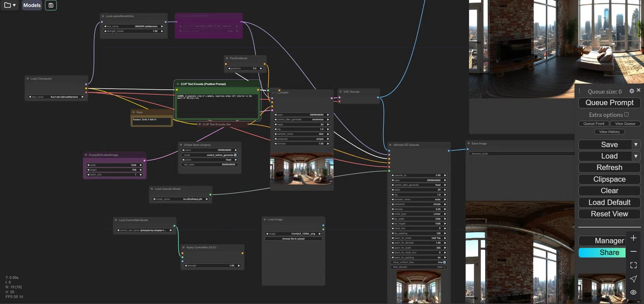Click the Refresh button
Viewport: 644px width, 304px height.
click(609, 168)
